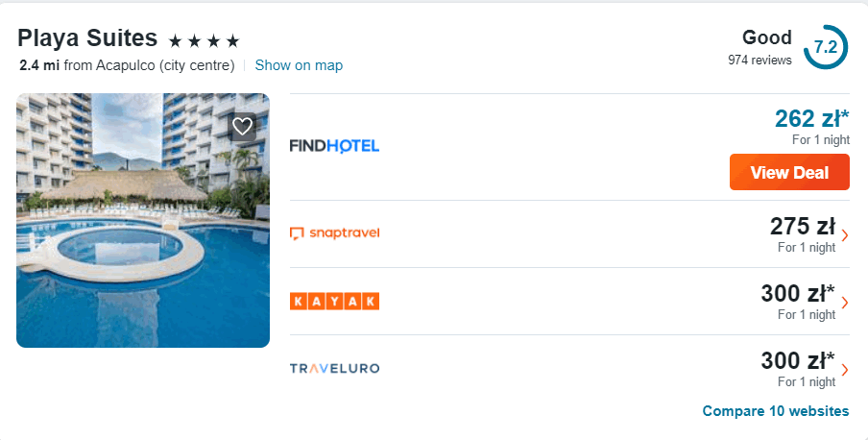
Task: Select the snaptravel logo
Action: 334,233
